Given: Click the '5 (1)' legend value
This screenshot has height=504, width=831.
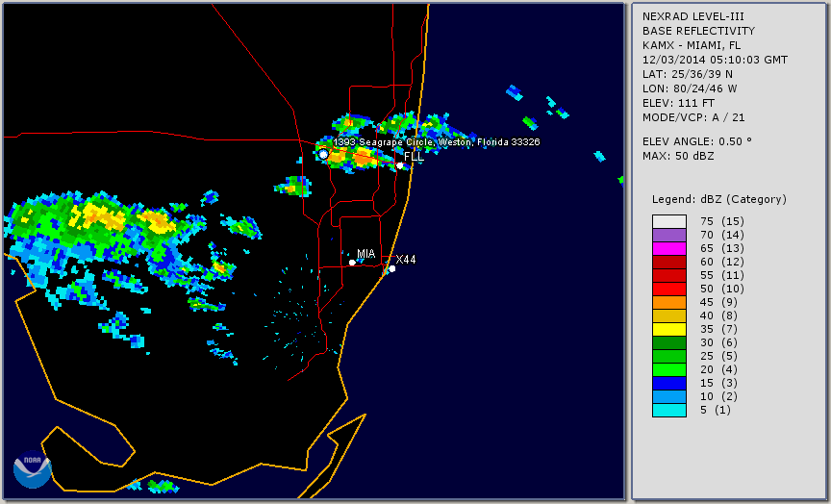Looking at the screenshot, I should pyautogui.click(x=715, y=410).
